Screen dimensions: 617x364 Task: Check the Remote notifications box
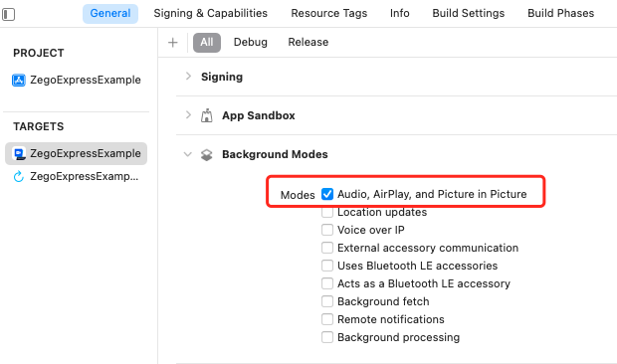click(327, 319)
